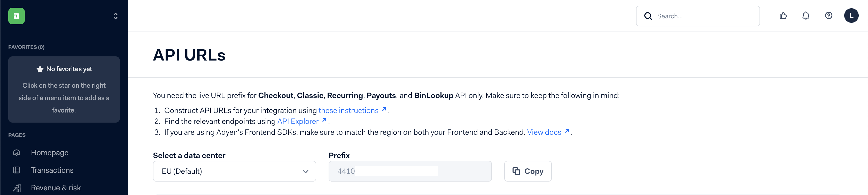Click the Prefix field
Image resolution: width=868 pixels, height=195 pixels.
pyautogui.click(x=410, y=171)
